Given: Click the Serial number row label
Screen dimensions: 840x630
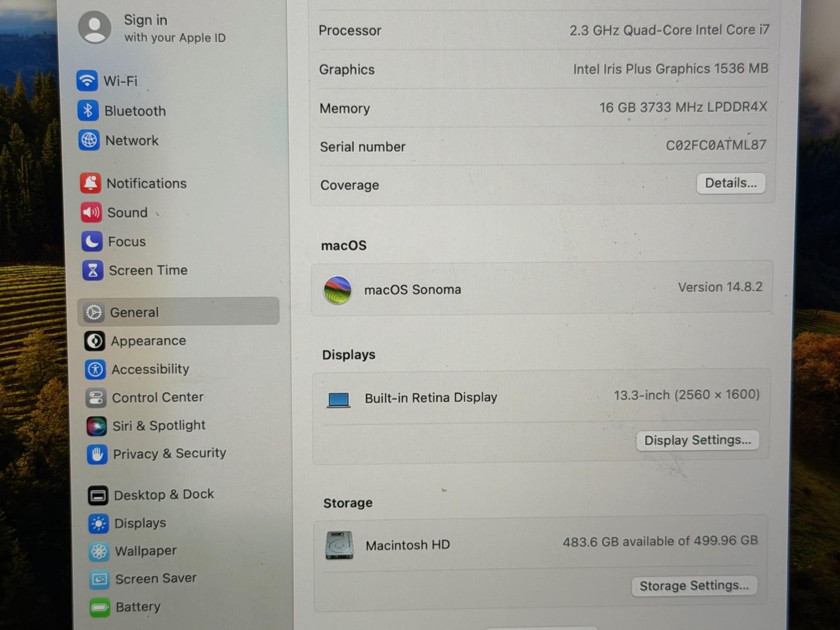Looking at the screenshot, I should (x=362, y=147).
